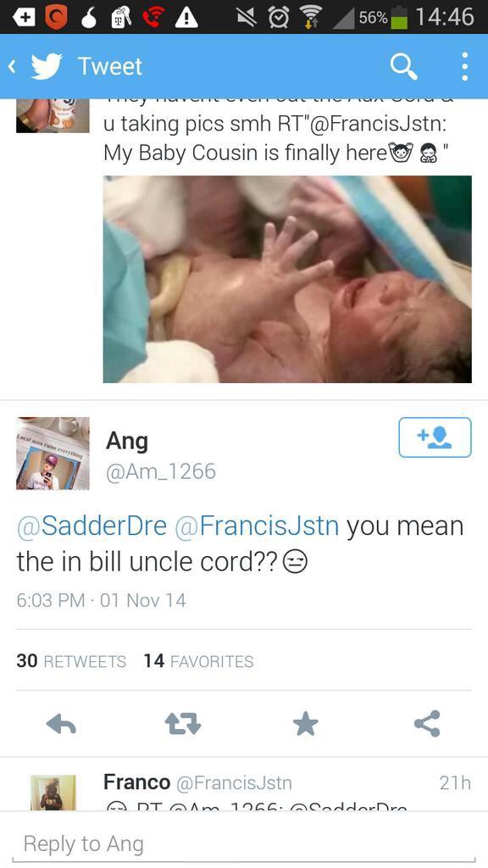This screenshot has height=868, width=488.
Task: Tap the alarm clock status icon
Action: pyautogui.click(x=280, y=18)
